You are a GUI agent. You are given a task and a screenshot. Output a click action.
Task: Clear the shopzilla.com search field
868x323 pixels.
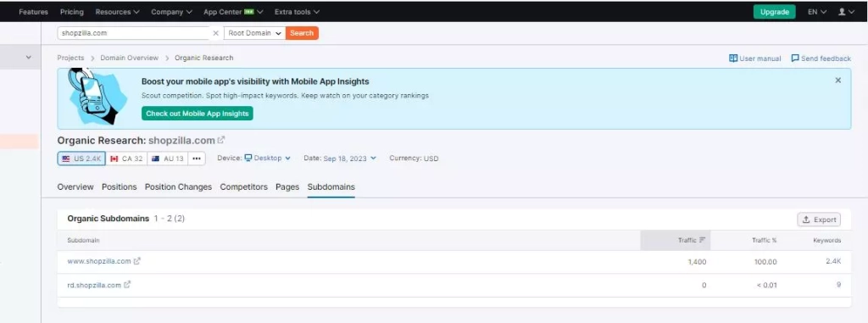coord(216,33)
